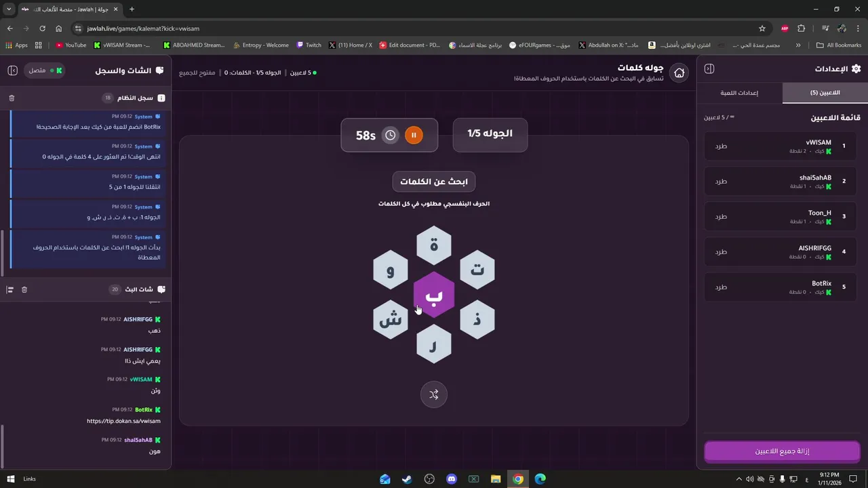Kick player Toon_H with طرد

pos(721,216)
